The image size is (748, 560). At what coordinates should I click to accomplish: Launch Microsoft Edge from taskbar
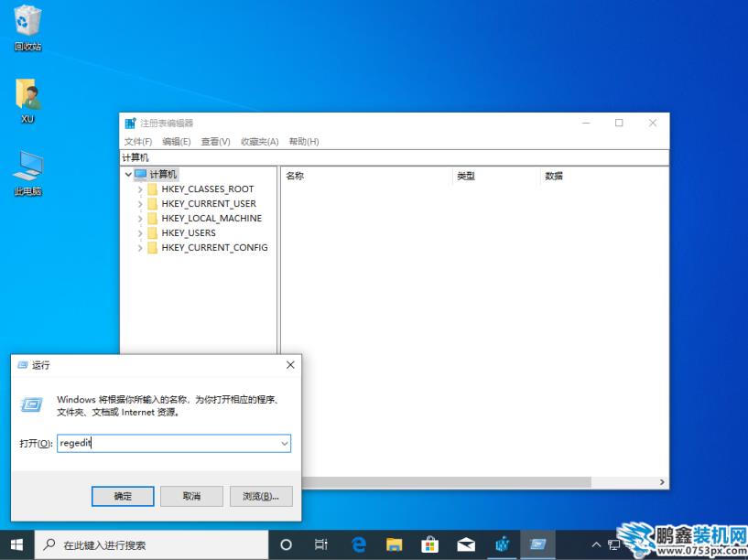coord(359,544)
